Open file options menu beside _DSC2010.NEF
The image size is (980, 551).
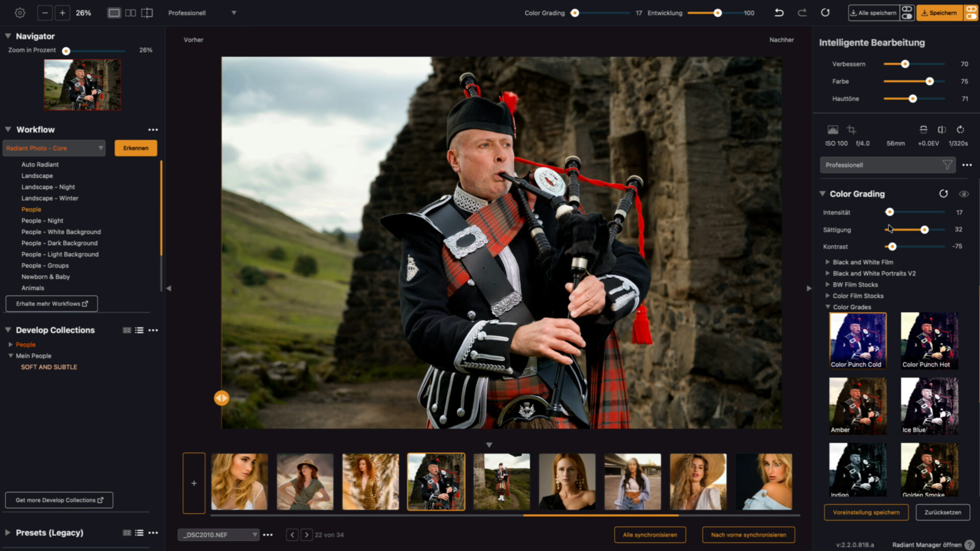point(268,535)
